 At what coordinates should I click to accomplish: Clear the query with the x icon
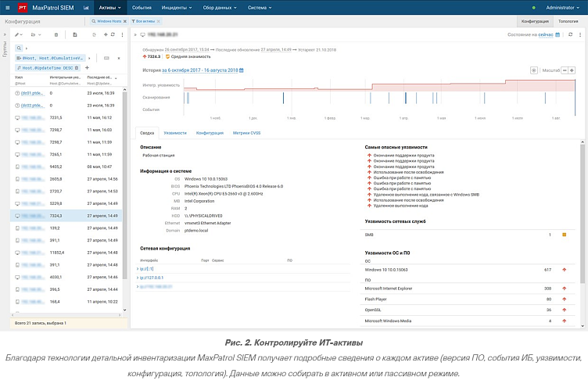click(119, 58)
